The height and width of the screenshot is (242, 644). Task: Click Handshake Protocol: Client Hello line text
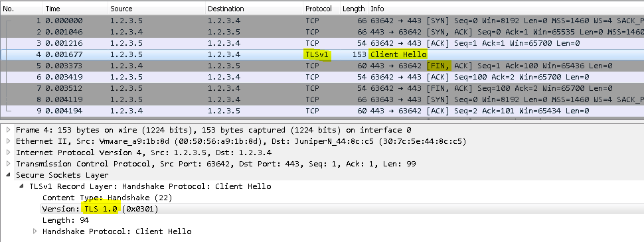[117, 231]
